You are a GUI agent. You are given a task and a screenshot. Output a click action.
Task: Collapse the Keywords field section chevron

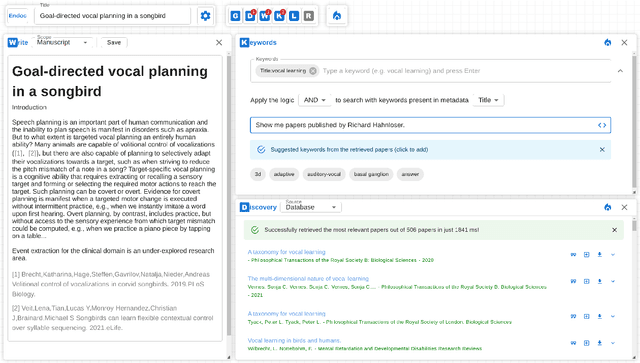coord(620,71)
